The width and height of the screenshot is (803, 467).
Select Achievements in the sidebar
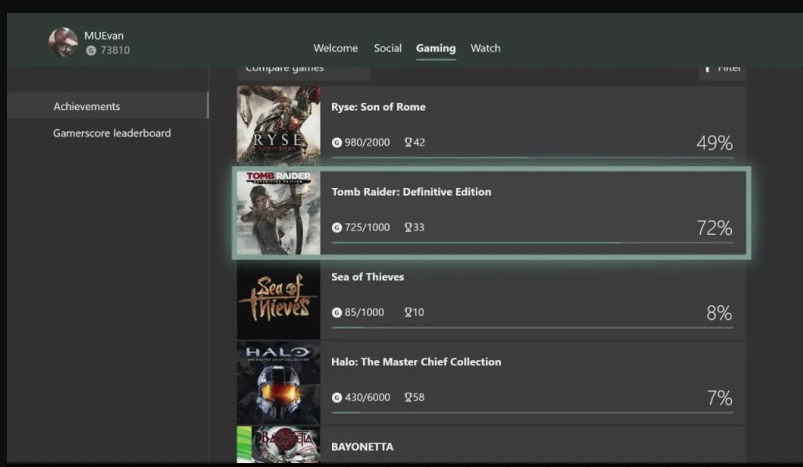[x=108, y=106]
